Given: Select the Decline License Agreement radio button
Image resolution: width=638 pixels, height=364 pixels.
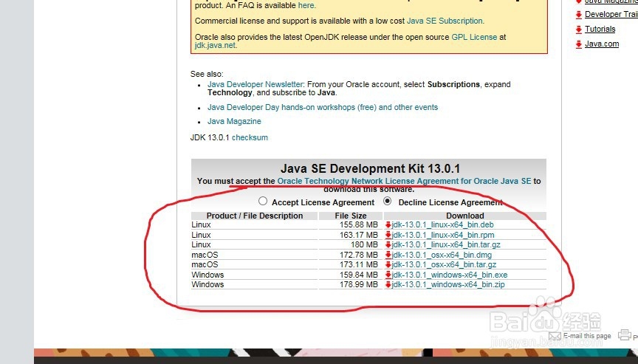Looking at the screenshot, I should (388, 201).
